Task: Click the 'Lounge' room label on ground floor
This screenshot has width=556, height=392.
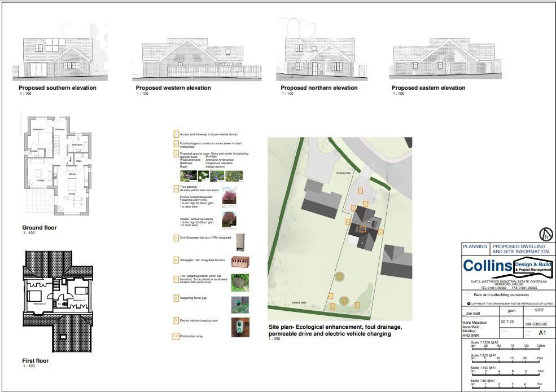Action: tap(40, 180)
